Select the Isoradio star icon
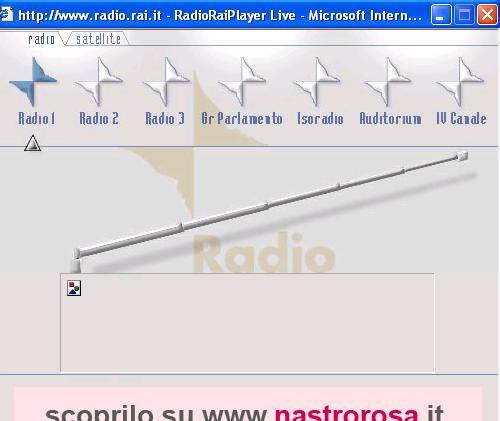 [317, 81]
